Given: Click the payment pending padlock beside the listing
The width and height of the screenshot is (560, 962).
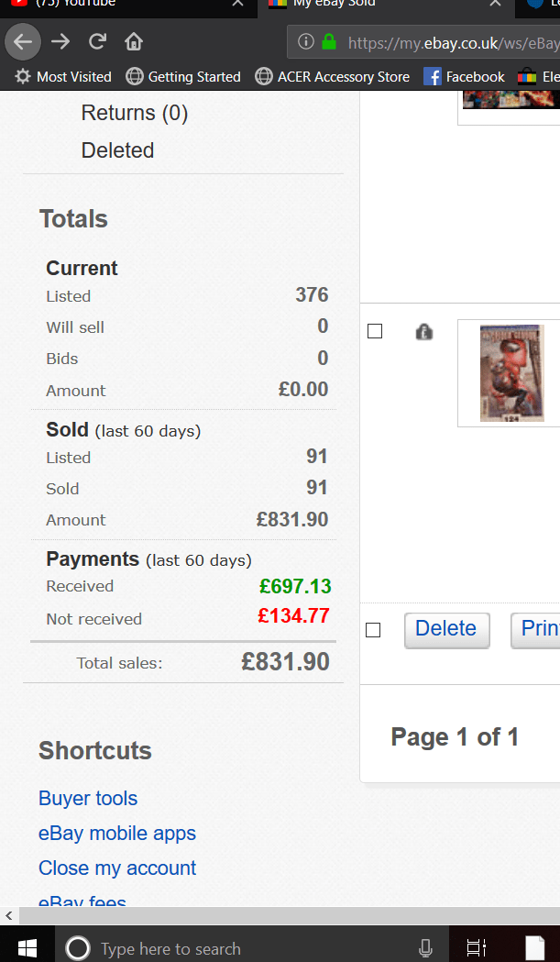Looking at the screenshot, I should tap(423, 331).
